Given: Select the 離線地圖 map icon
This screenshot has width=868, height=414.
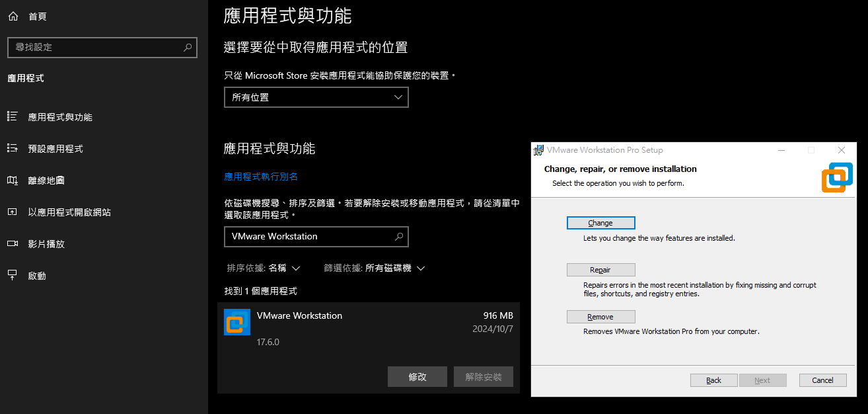Looking at the screenshot, I should tap(12, 181).
